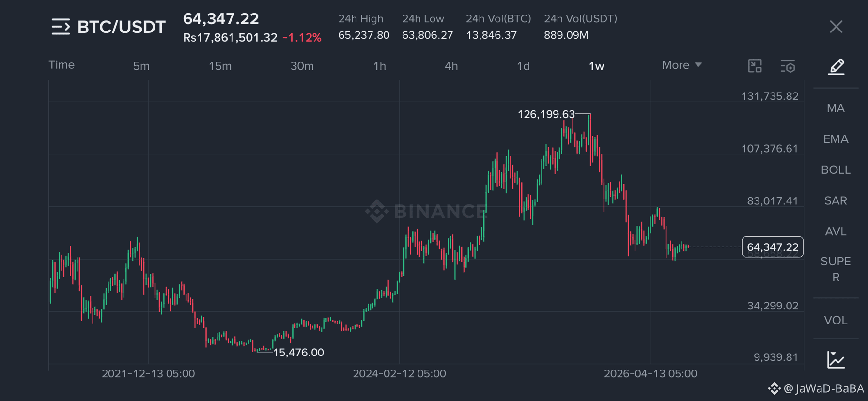Viewport: 868px width, 401px height.
Task: Toggle the VOL volume indicator
Action: click(x=836, y=320)
